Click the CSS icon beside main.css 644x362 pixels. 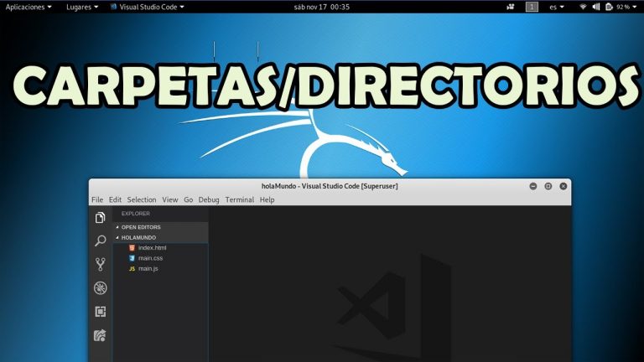(132, 258)
